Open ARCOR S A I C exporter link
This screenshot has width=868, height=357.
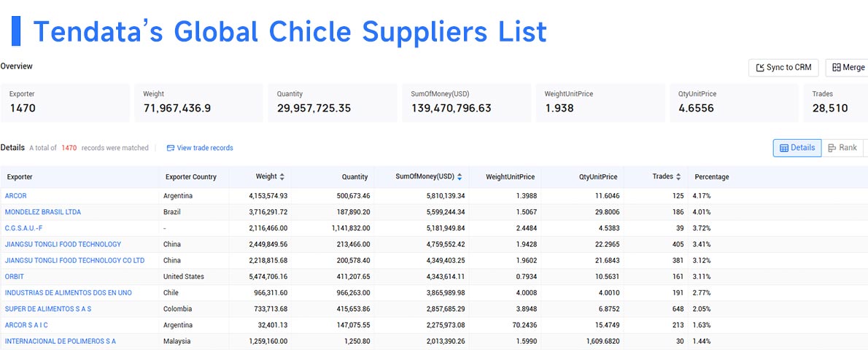[x=26, y=325]
